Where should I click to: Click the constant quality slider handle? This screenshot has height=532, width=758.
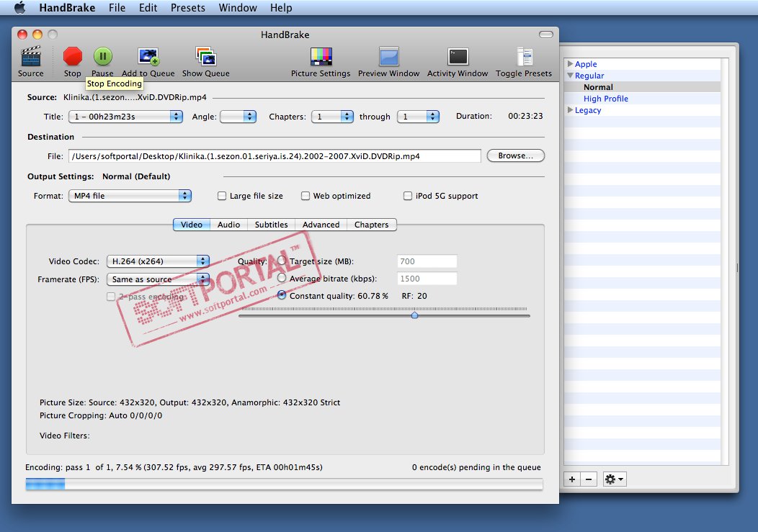point(414,315)
